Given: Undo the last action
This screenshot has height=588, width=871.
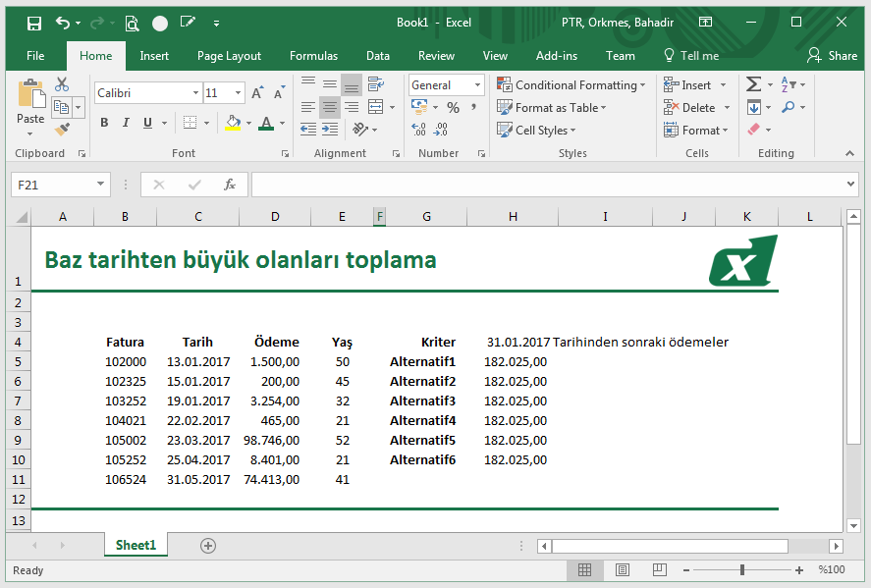Looking at the screenshot, I should coord(62,23).
